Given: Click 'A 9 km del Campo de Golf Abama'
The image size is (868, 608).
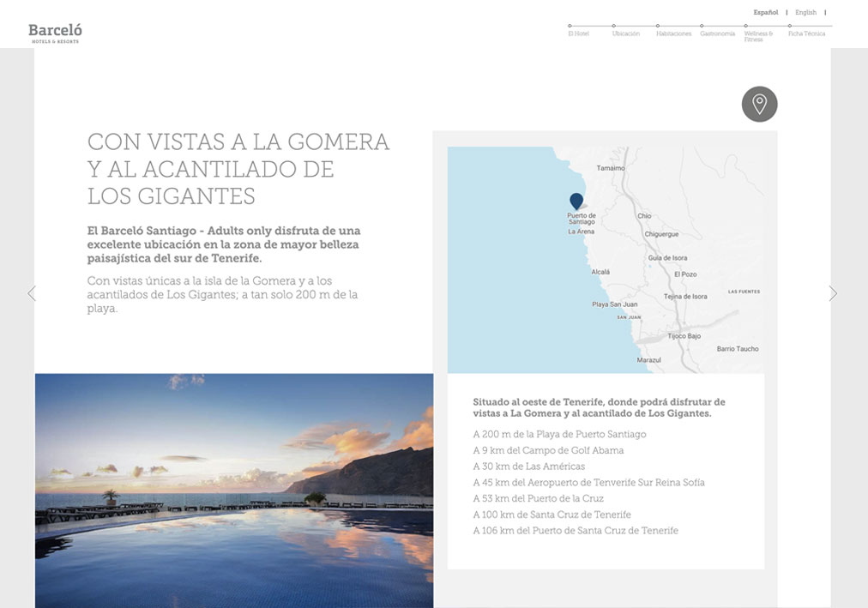Looking at the screenshot, I should tap(548, 450).
